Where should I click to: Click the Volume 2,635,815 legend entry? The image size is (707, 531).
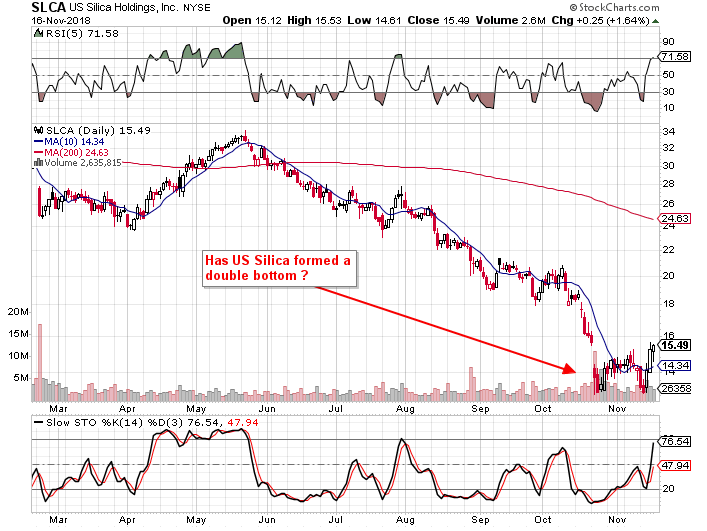83,163
